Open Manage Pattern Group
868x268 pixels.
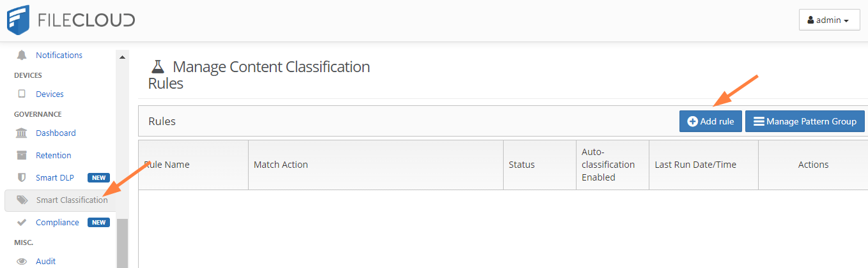805,121
